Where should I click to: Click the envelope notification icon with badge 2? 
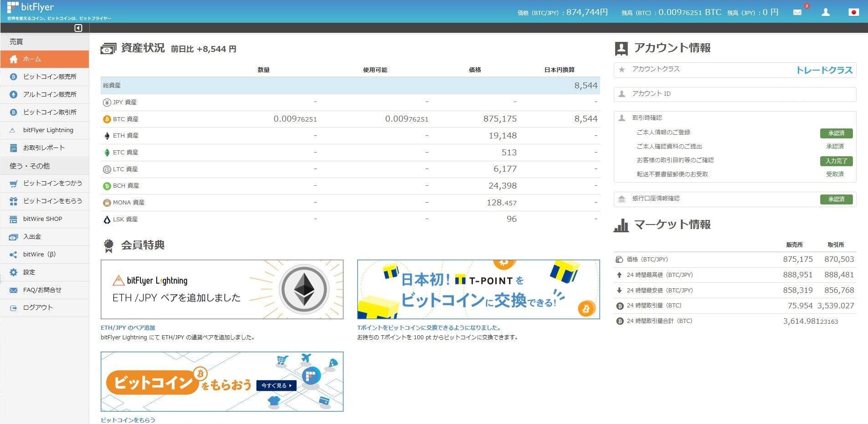pyautogui.click(x=797, y=12)
